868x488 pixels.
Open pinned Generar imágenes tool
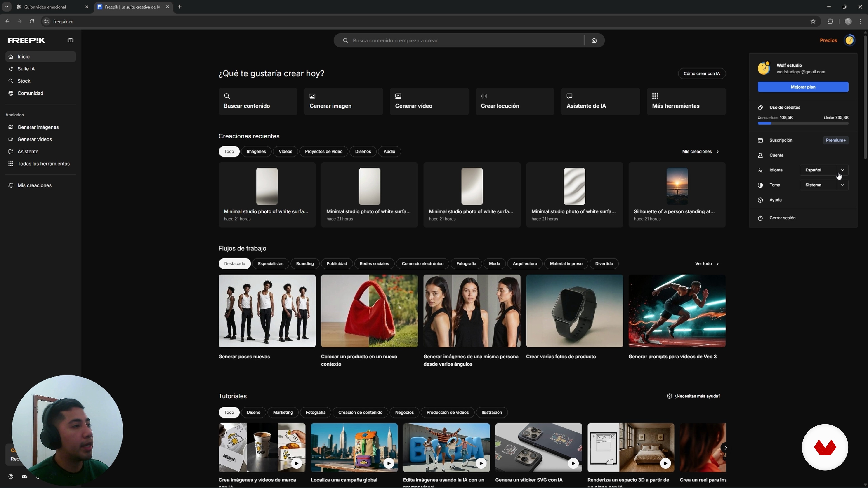click(x=41, y=127)
